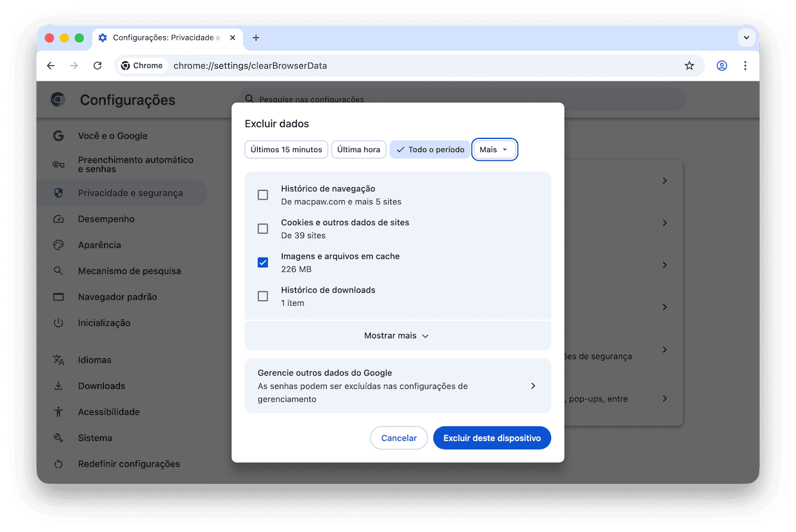The width and height of the screenshot is (796, 532).
Task: Open the profile avatar icon
Action: (722, 66)
